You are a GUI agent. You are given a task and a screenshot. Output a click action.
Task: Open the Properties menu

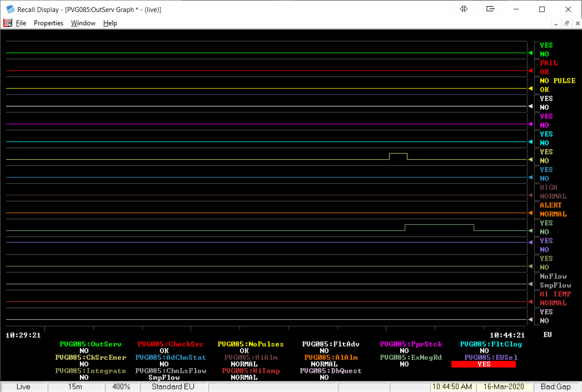tap(48, 23)
